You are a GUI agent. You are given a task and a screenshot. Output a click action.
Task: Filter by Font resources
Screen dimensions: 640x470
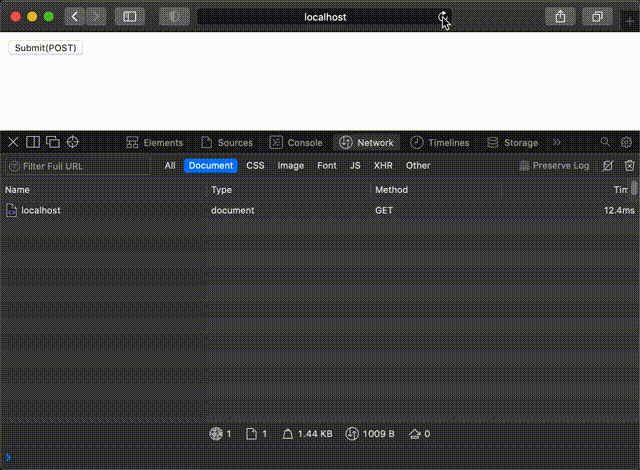coord(327,166)
